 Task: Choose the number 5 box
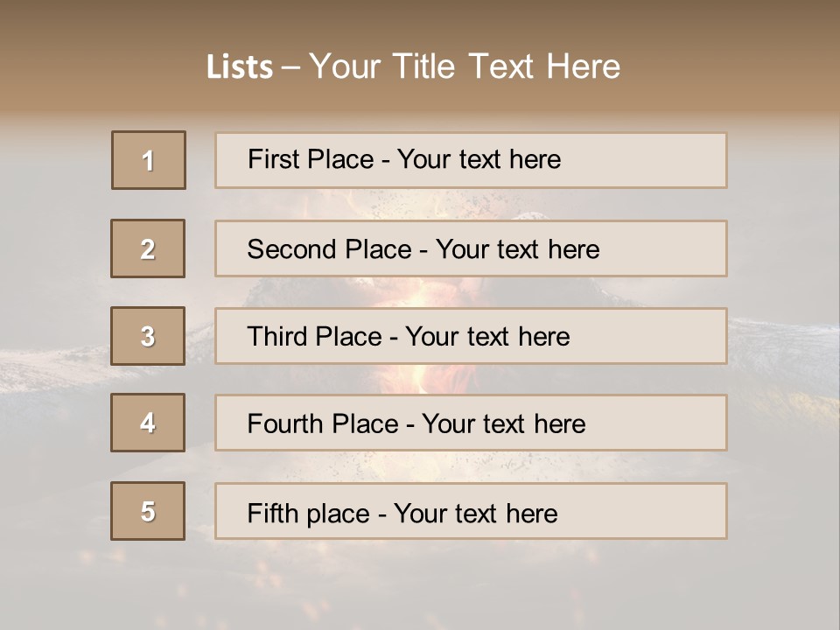tap(148, 511)
